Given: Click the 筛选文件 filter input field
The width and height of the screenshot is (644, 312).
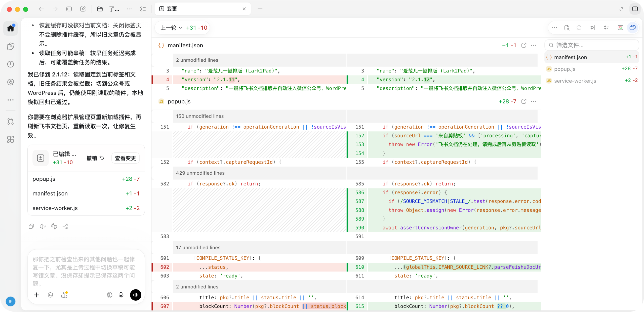Looking at the screenshot, I should click(x=592, y=45).
